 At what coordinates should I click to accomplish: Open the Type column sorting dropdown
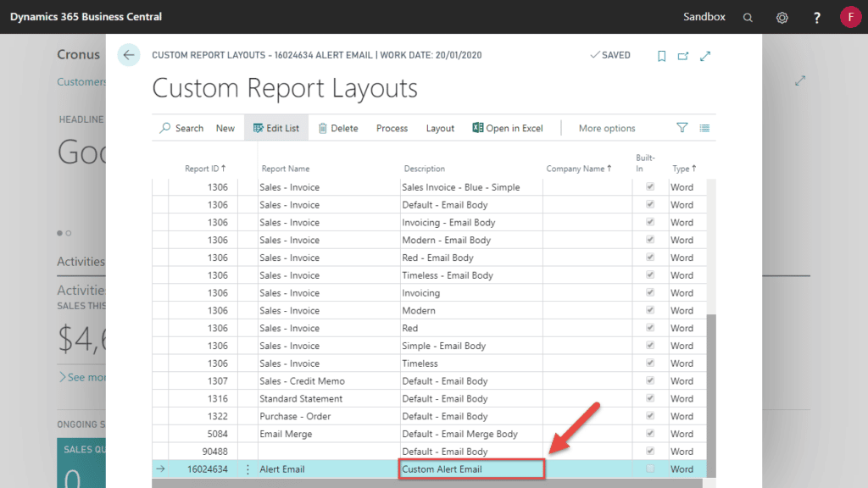point(684,169)
